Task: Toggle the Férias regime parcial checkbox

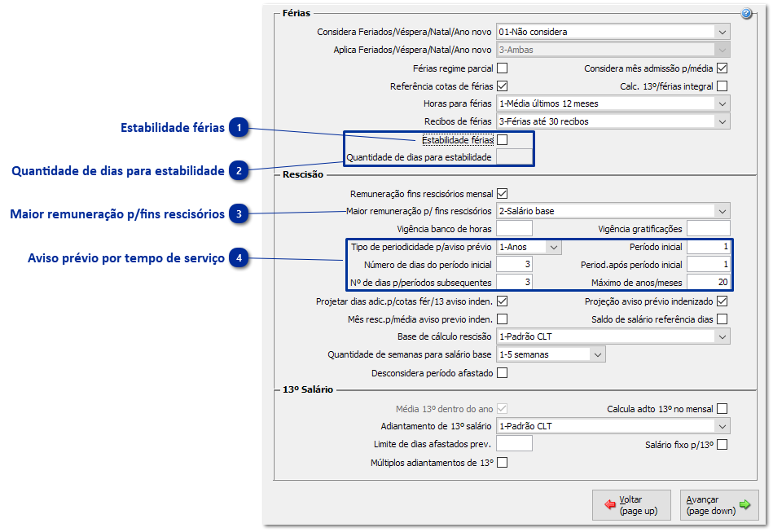Action: click(x=503, y=68)
